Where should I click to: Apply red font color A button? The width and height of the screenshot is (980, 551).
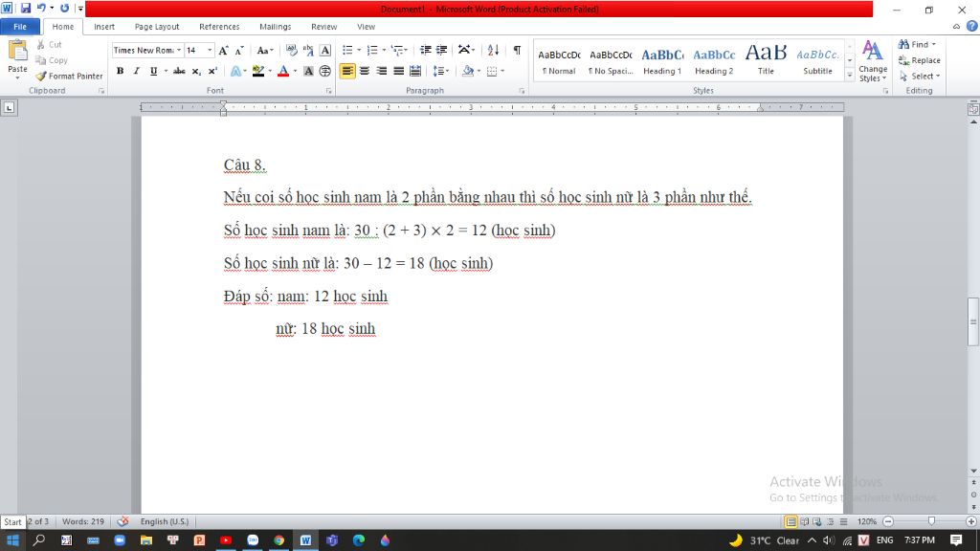283,71
